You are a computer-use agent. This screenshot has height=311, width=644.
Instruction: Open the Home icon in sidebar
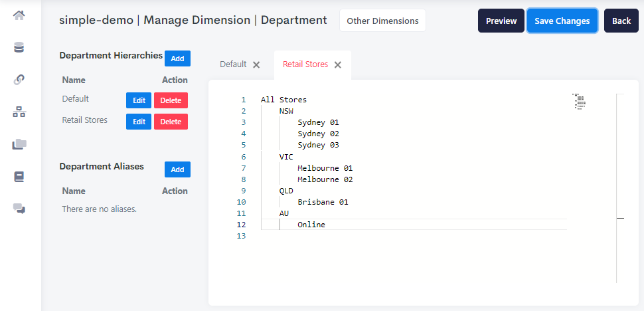click(19, 15)
